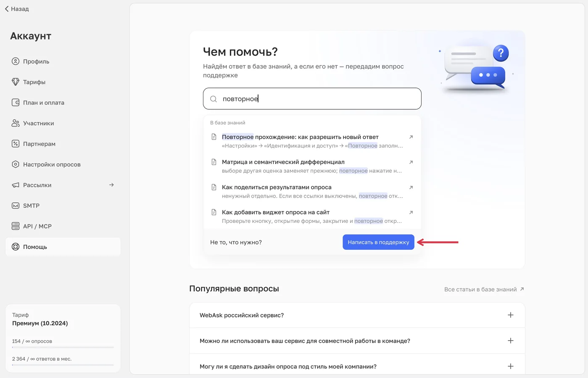Image resolution: width=588 pixels, height=378 pixels.
Task: Open the Тарифы menu item
Action: click(63, 82)
